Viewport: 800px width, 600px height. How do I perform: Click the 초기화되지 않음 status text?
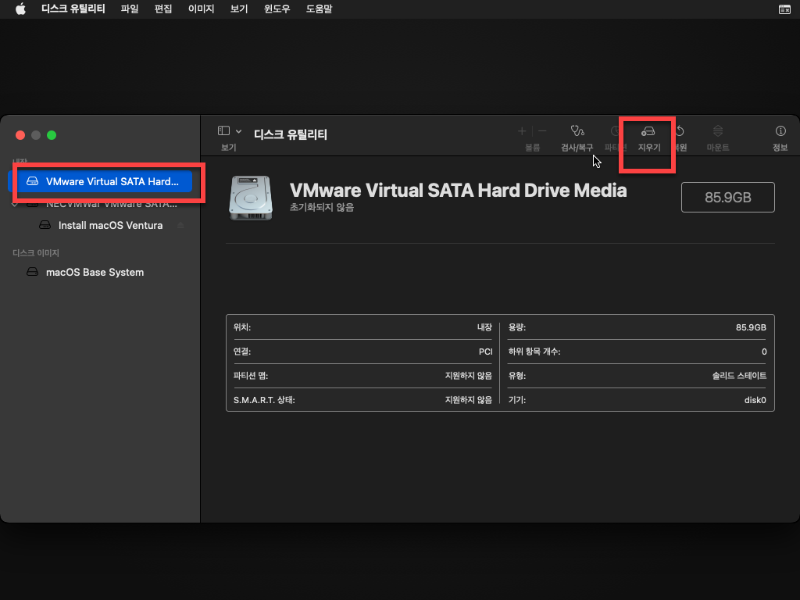[321, 207]
